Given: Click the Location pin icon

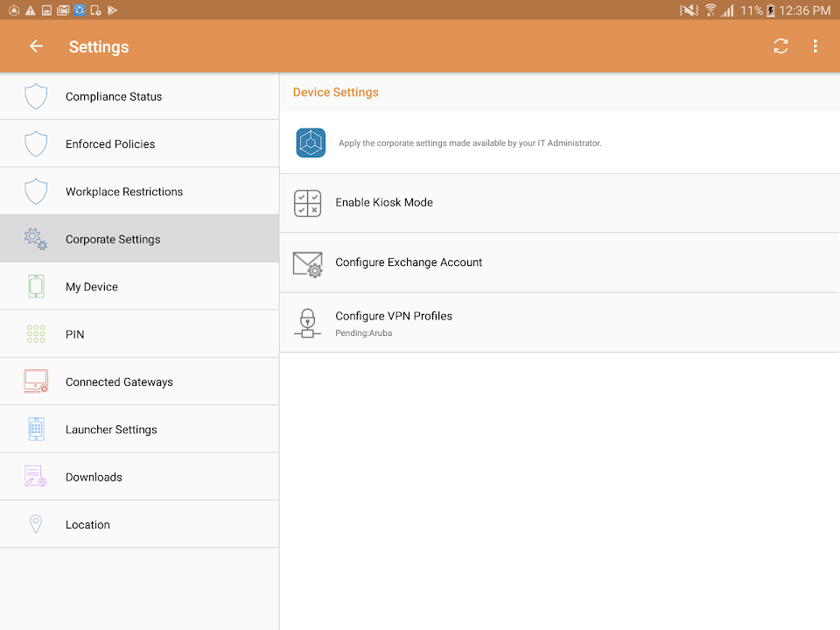Looking at the screenshot, I should (36, 524).
